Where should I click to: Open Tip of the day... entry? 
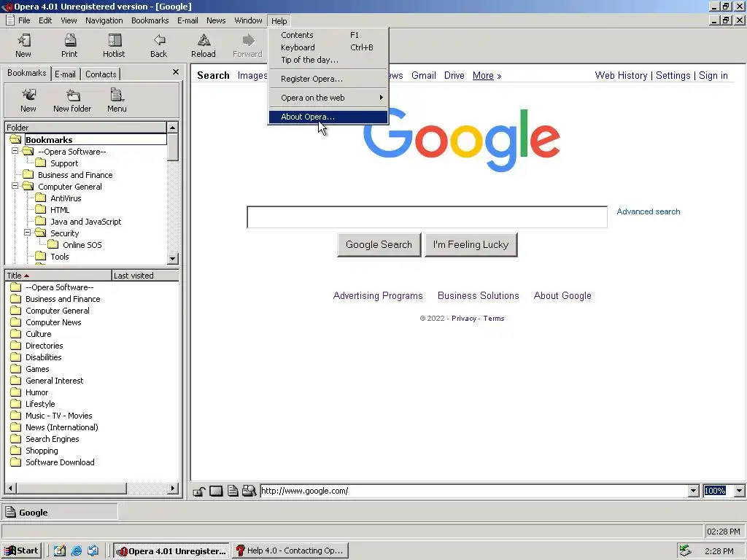(328, 60)
